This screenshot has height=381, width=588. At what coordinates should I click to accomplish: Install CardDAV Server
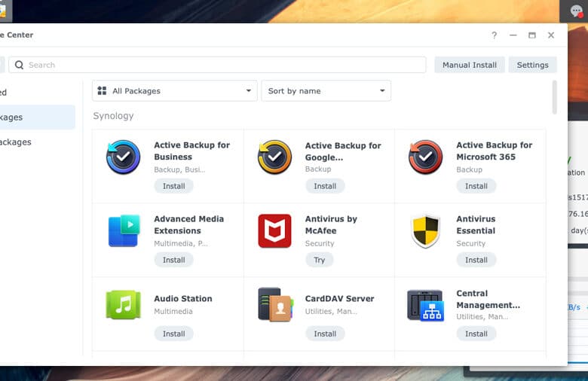click(x=325, y=334)
